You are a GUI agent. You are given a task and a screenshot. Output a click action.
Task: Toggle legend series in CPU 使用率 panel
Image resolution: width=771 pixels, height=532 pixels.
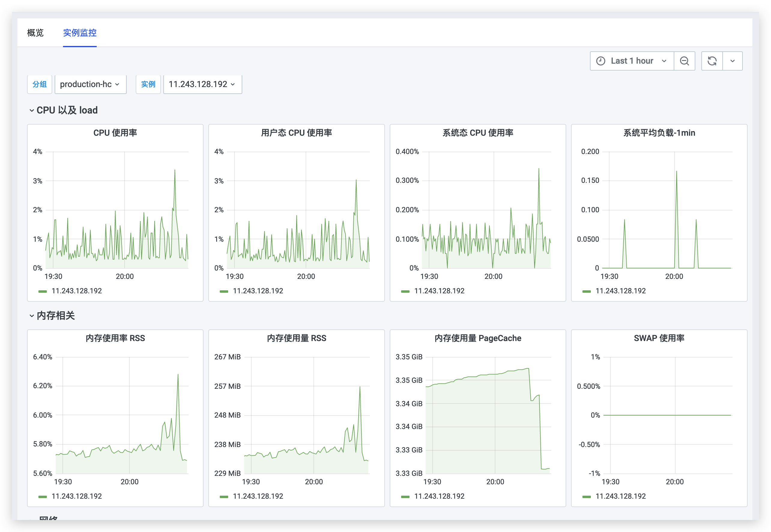[x=77, y=291]
